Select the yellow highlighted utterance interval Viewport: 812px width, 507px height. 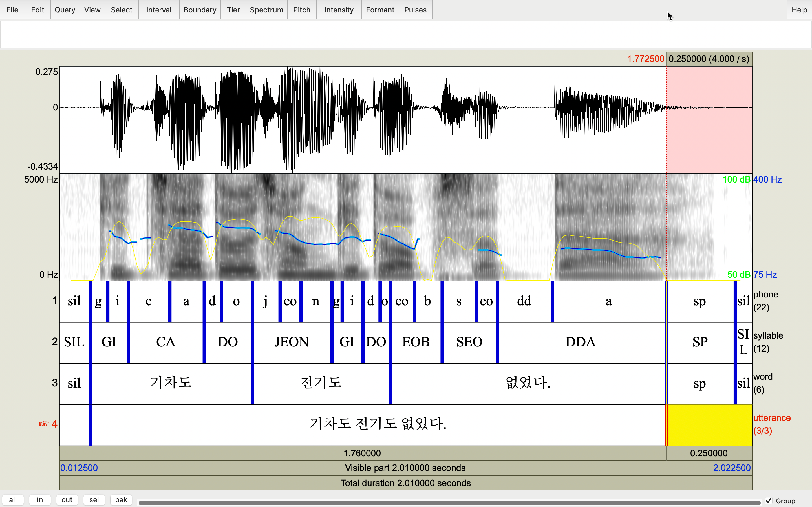[709, 425]
